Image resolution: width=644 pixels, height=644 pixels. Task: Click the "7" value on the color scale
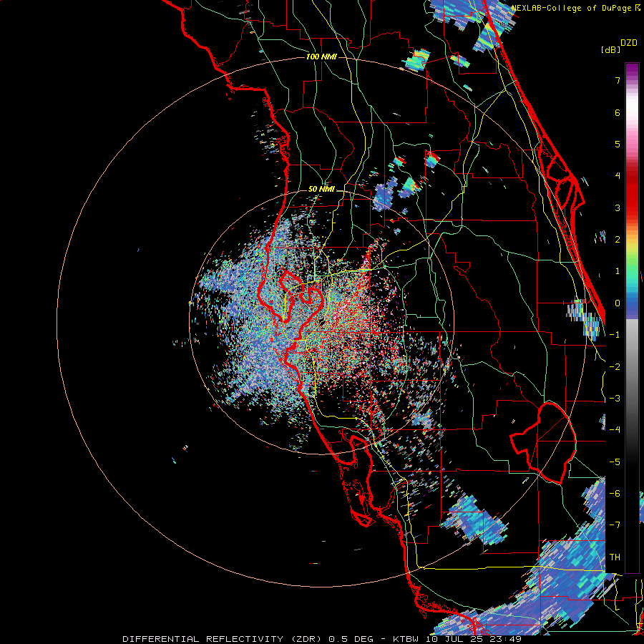(x=618, y=80)
